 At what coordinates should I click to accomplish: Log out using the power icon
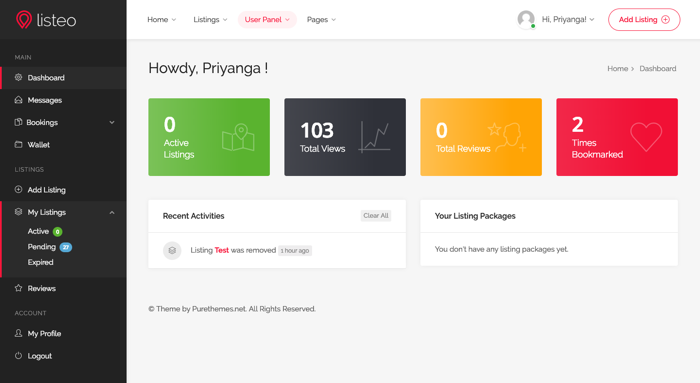[x=18, y=356]
